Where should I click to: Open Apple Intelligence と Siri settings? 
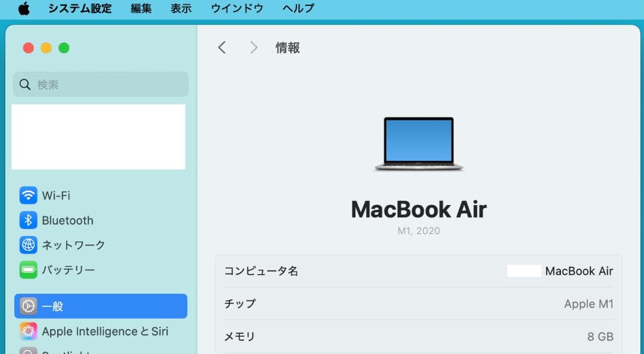pyautogui.click(x=28, y=331)
